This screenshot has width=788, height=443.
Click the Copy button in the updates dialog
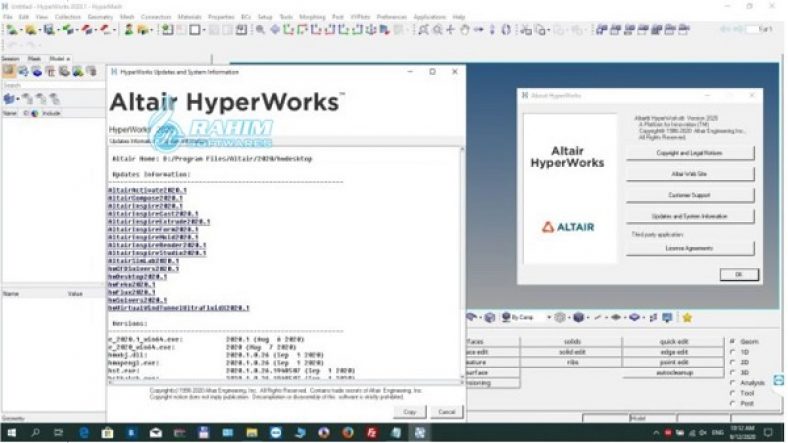coord(409,411)
